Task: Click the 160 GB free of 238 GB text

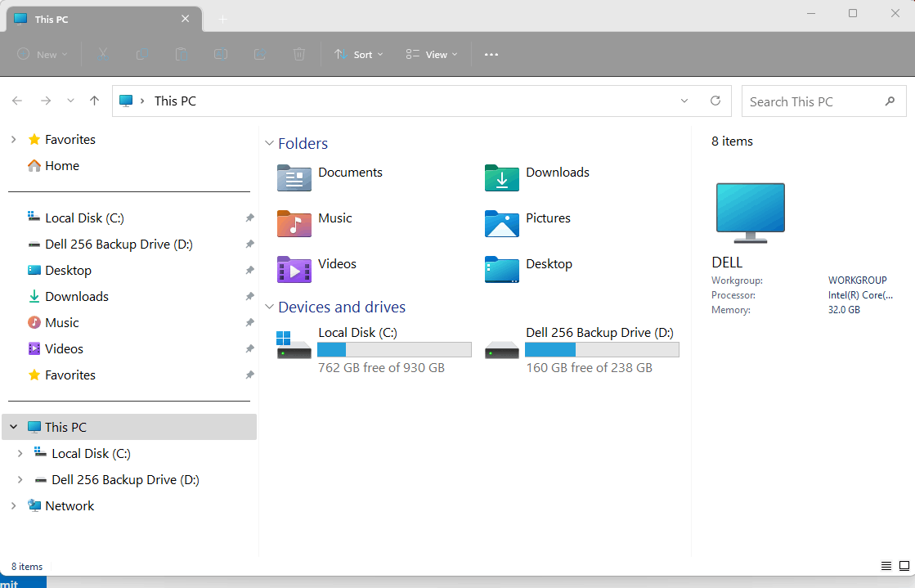Action: (590, 367)
